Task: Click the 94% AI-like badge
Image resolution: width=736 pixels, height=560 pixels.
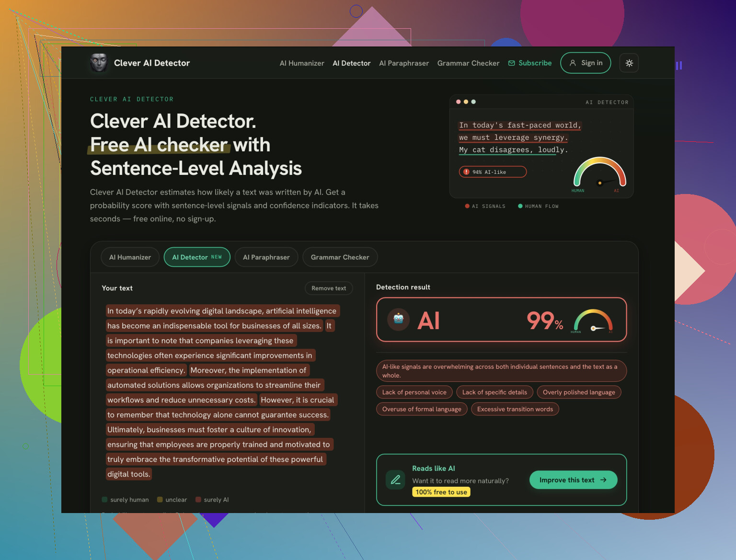Action: [x=493, y=172]
